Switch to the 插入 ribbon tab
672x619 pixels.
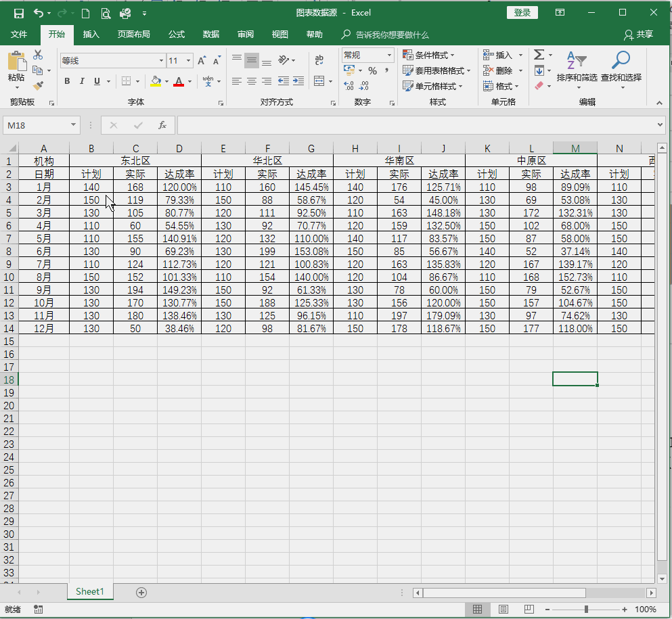91,35
